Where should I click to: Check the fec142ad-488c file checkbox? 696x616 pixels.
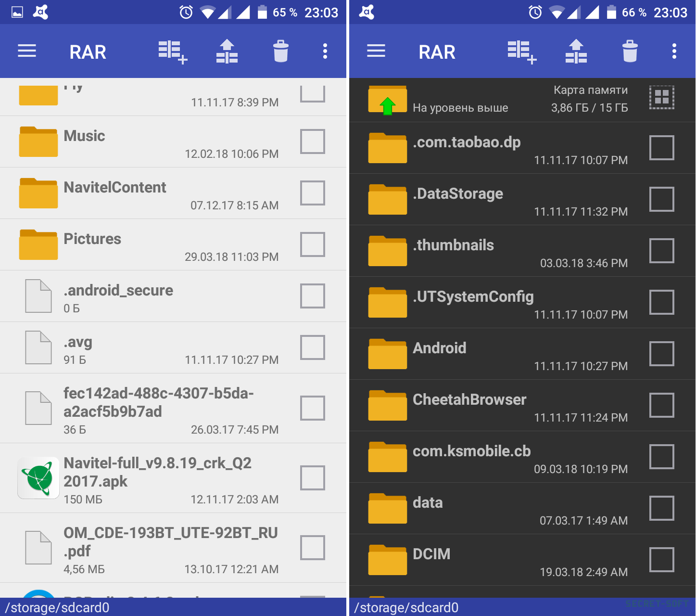click(x=313, y=408)
